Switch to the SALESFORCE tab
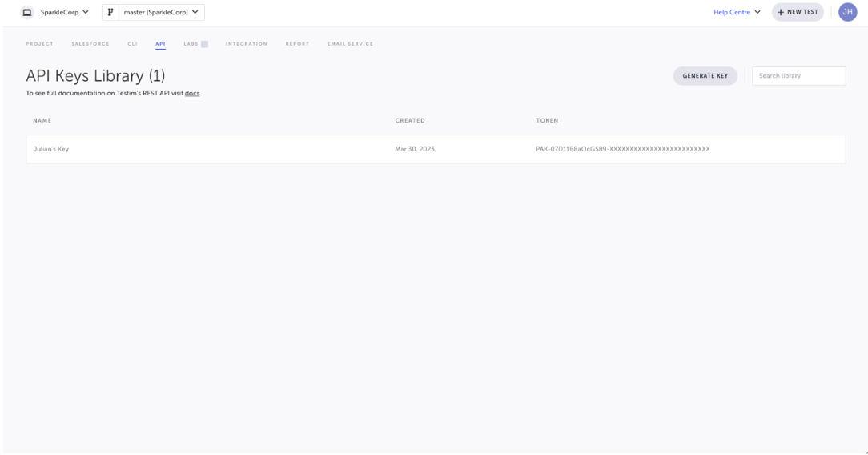 pyautogui.click(x=90, y=44)
